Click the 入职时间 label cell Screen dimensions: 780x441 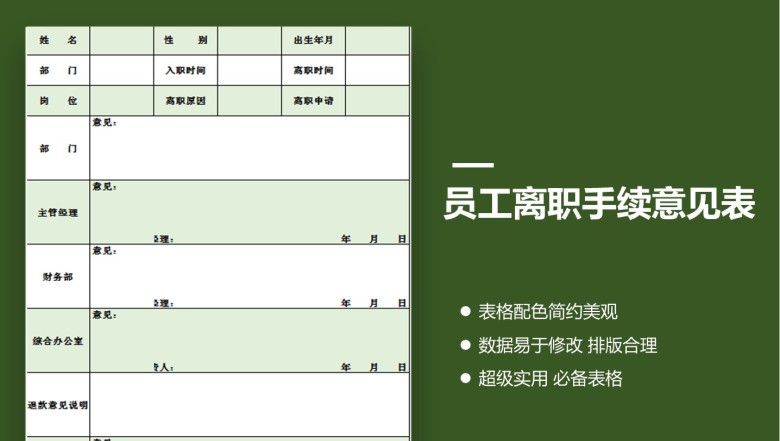click(x=186, y=70)
